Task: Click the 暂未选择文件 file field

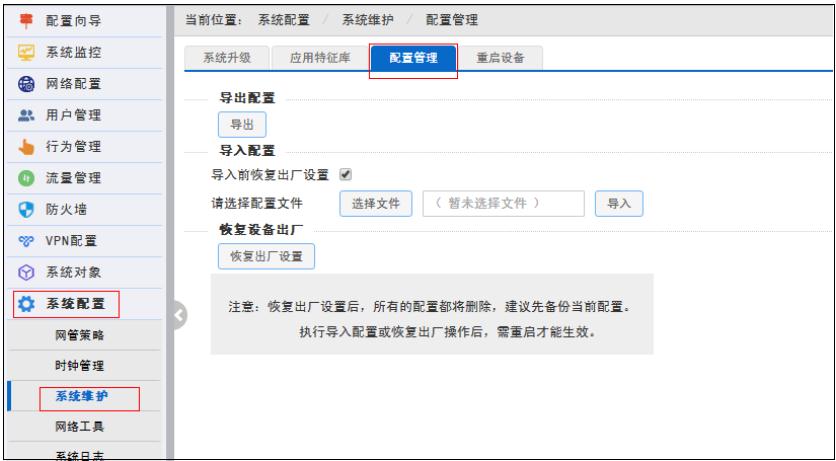Action: [x=504, y=204]
